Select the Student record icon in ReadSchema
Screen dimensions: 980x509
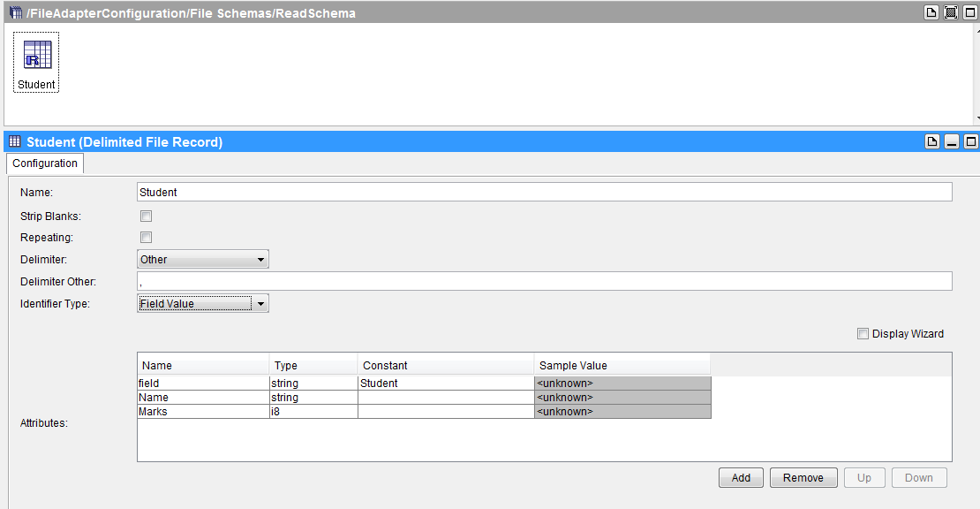[36, 63]
